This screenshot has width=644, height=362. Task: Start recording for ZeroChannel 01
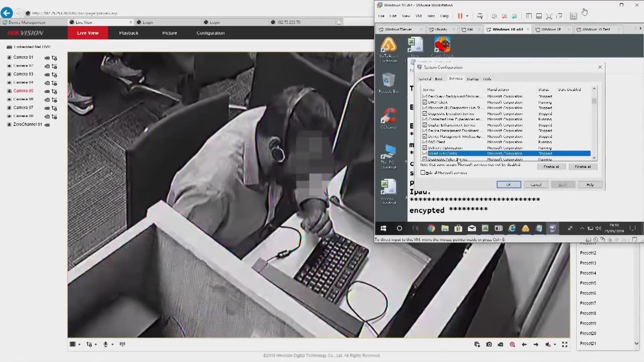[x=47, y=124]
